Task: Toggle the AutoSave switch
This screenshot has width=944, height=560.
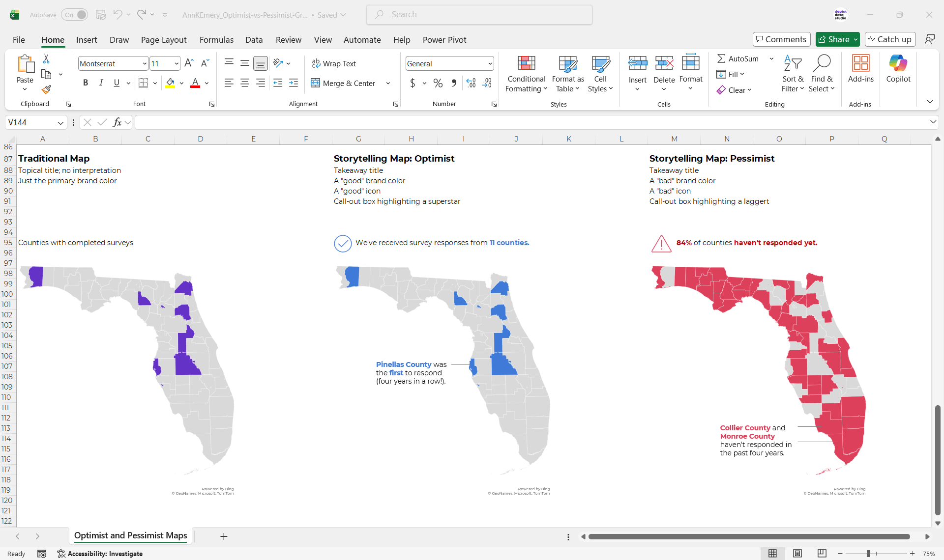Action: pos(75,15)
